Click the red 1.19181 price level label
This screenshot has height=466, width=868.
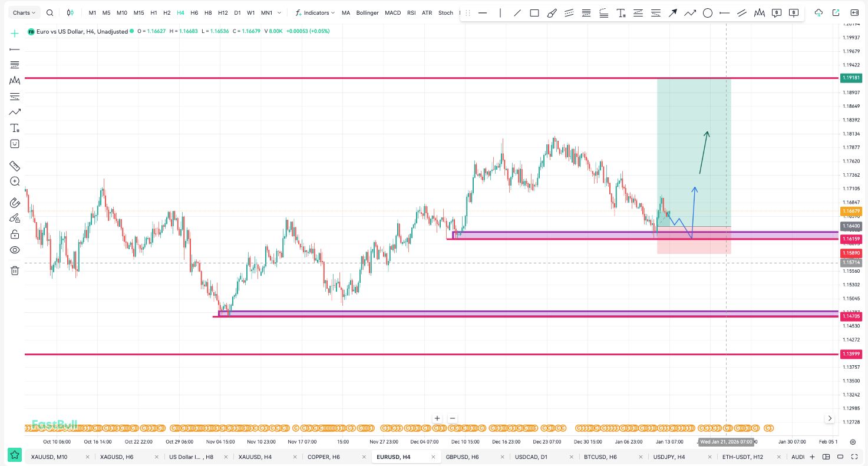851,78
